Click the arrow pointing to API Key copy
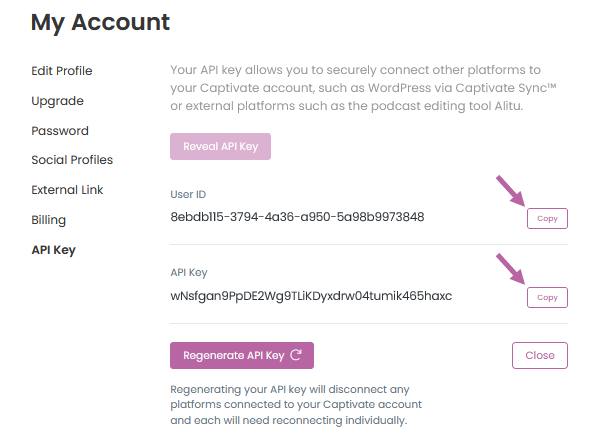 coord(510,269)
